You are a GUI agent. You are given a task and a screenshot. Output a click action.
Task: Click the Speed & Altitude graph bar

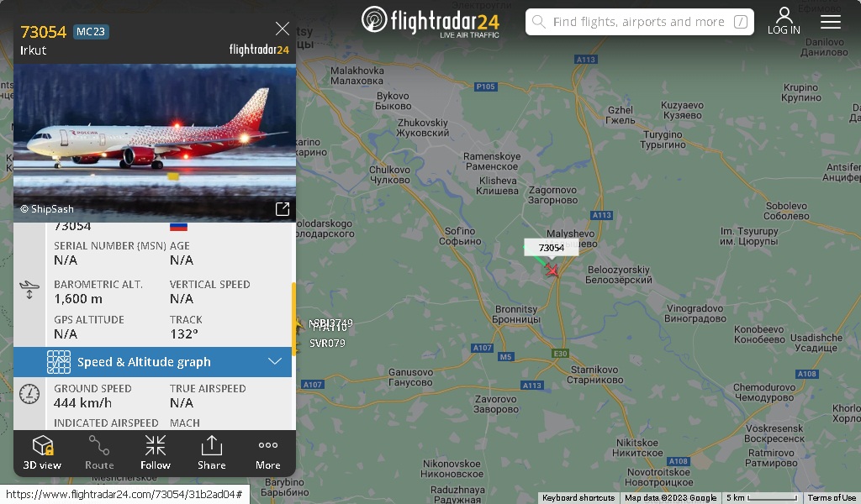(x=153, y=362)
